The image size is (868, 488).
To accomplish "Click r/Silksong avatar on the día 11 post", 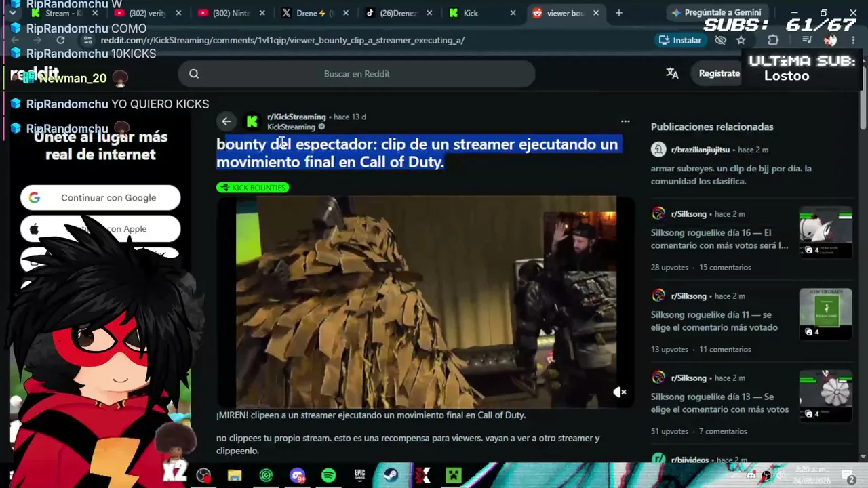I will pyautogui.click(x=658, y=296).
